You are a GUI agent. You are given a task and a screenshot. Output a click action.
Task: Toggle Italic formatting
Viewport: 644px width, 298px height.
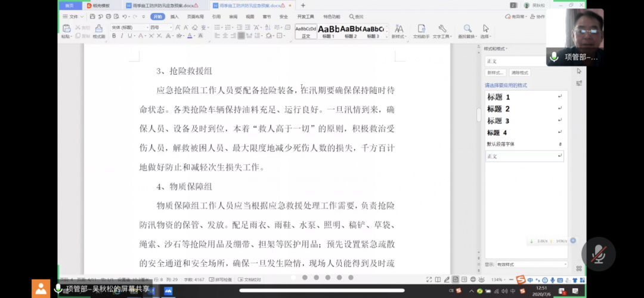(x=122, y=36)
